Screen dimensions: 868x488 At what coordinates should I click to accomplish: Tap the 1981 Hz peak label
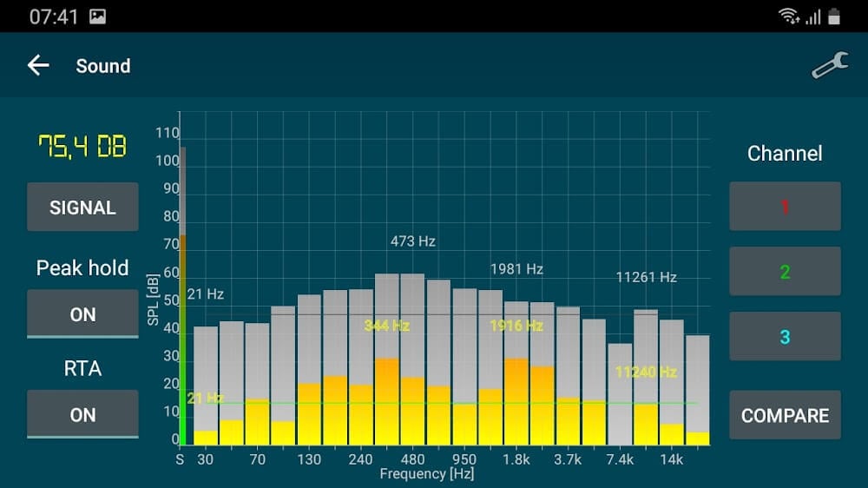pos(516,269)
